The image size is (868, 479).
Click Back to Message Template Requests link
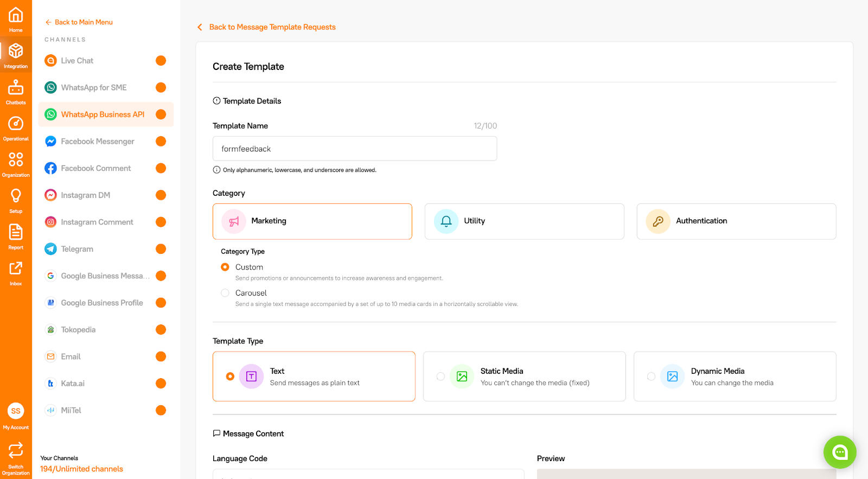[272, 27]
